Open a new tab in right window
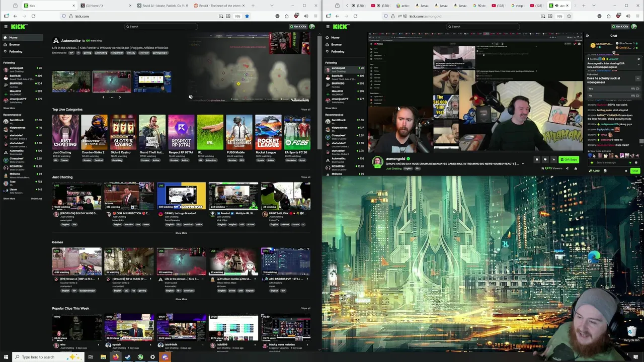Screen dimensions: 644x362 [584, 6]
